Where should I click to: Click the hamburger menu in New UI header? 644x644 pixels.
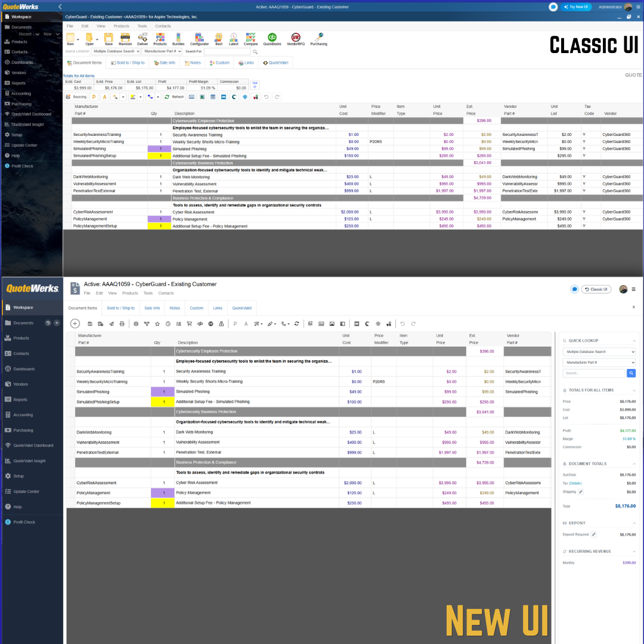(634, 289)
